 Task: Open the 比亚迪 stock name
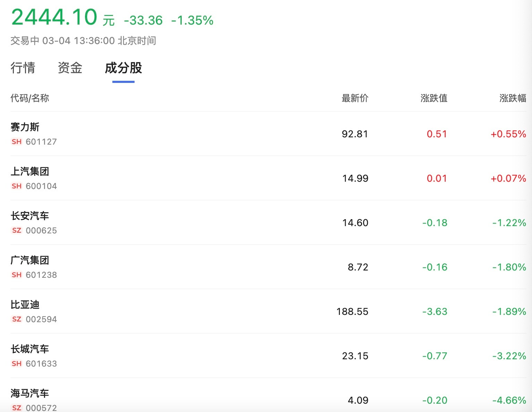[25, 304]
